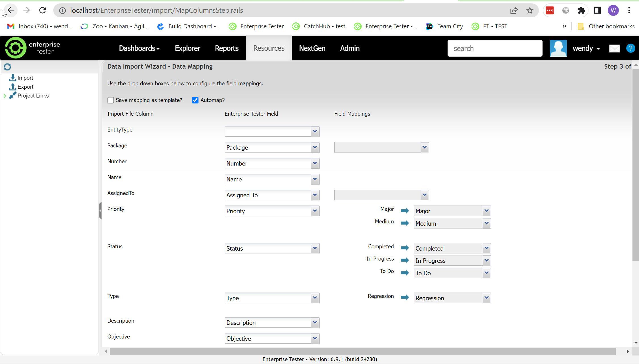Screen dimensions: 639x364
Task: Open the Explorer navigation link
Action: pyautogui.click(x=187, y=48)
